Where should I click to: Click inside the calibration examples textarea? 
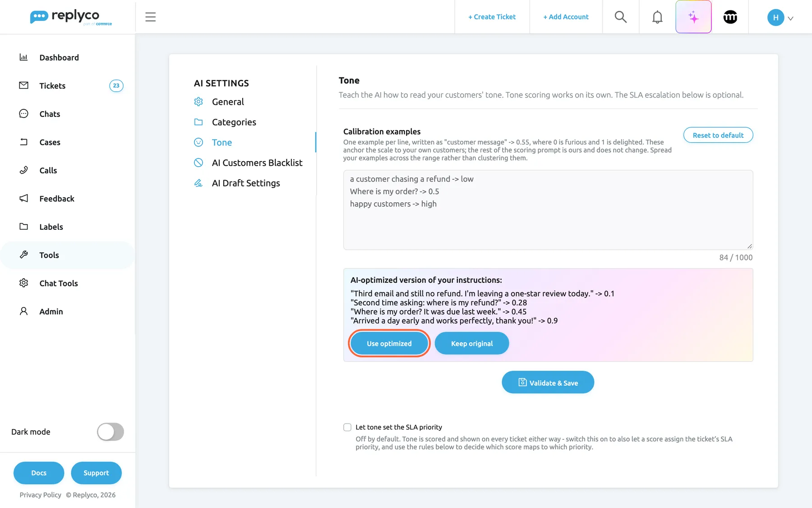(548, 210)
